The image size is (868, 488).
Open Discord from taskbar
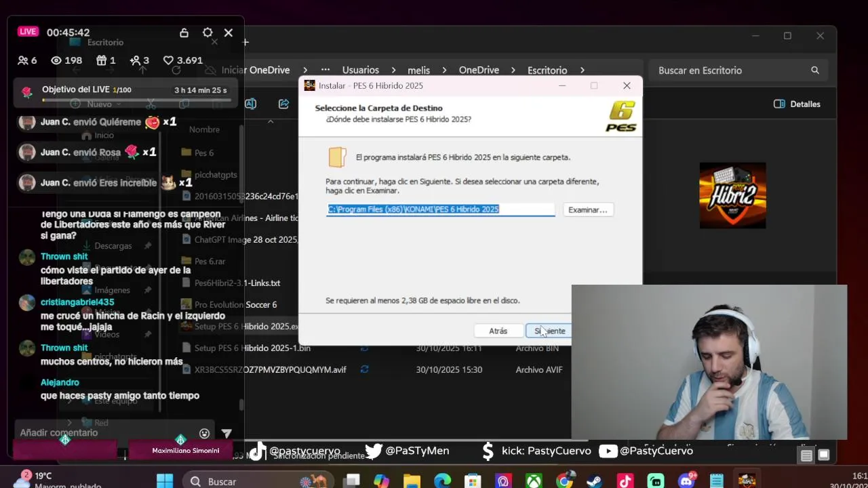[686, 481]
